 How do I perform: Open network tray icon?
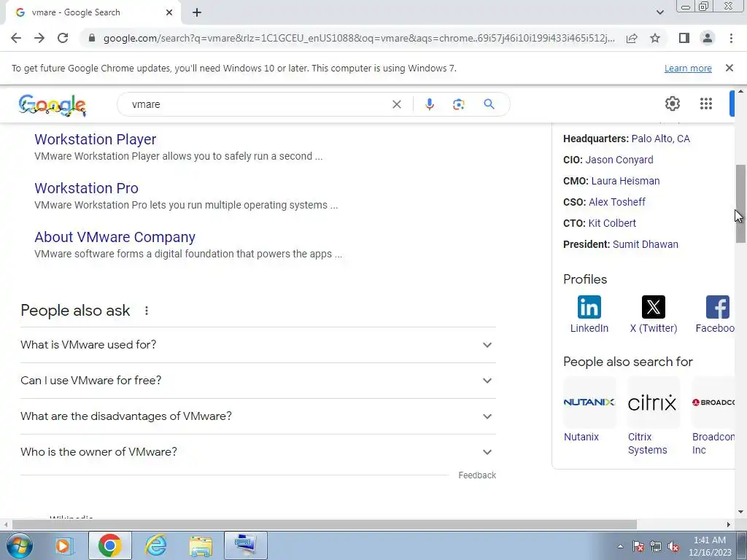(656, 546)
